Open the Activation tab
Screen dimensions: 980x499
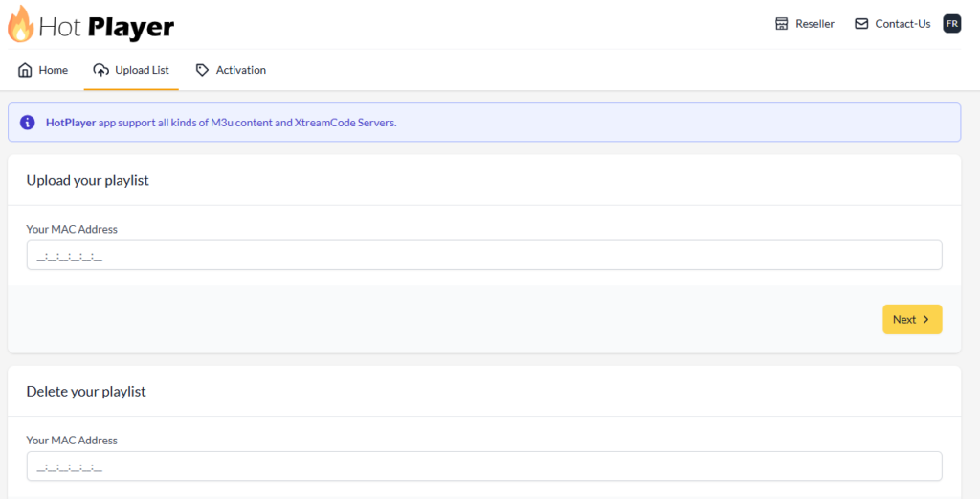click(x=240, y=70)
